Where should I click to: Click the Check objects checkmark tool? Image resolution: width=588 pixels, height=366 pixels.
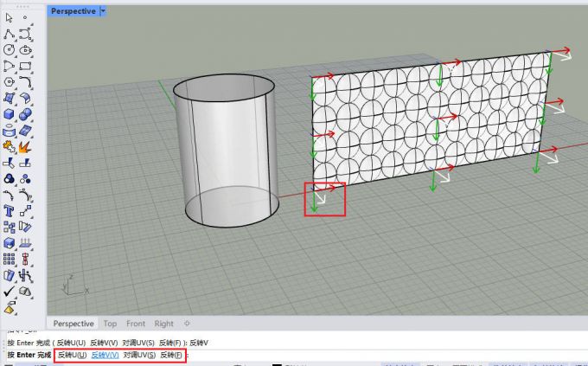pyautogui.click(x=9, y=292)
